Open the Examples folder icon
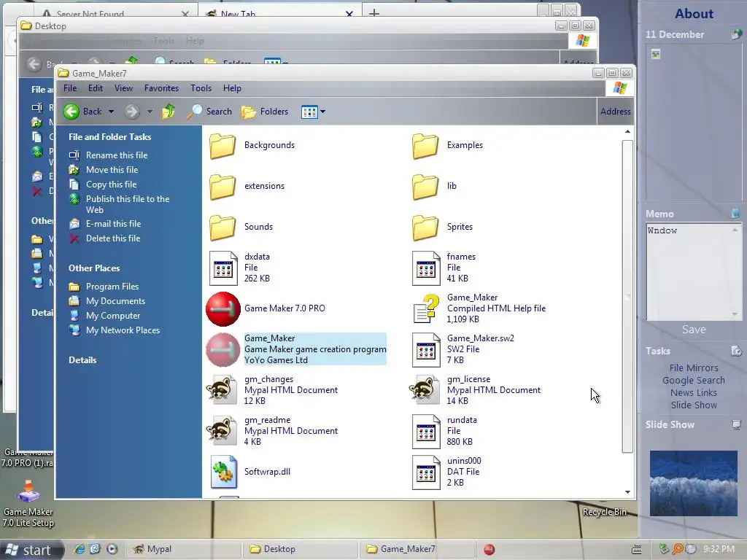 coord(425,145)
